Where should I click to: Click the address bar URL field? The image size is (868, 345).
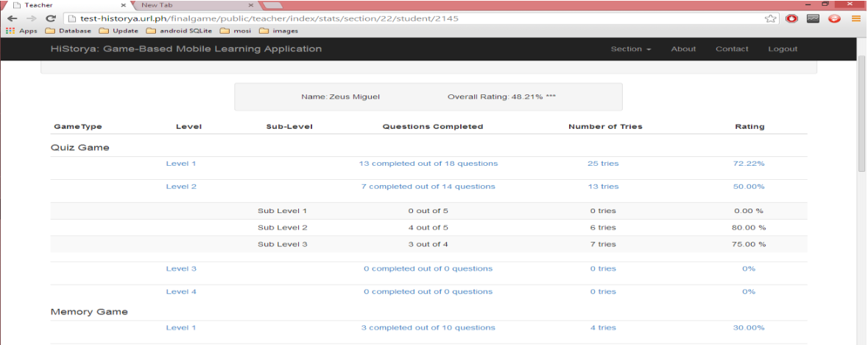[x=412, y=18]
